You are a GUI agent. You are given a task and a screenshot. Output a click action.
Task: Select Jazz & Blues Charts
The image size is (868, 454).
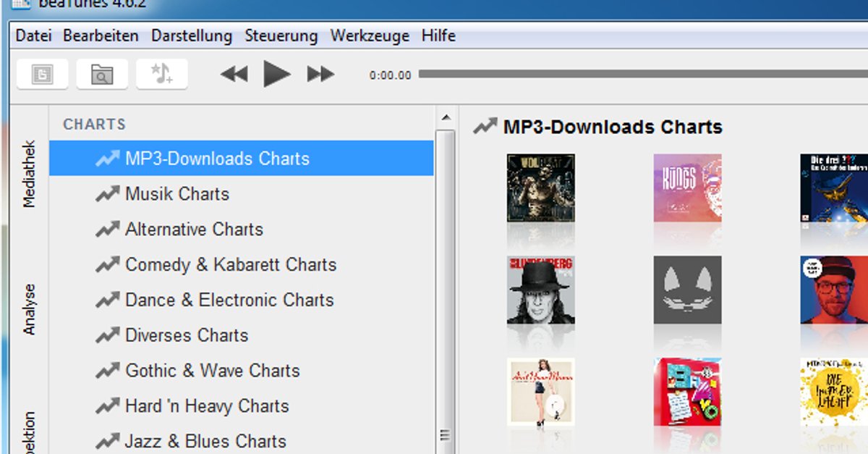click(242, 441)
